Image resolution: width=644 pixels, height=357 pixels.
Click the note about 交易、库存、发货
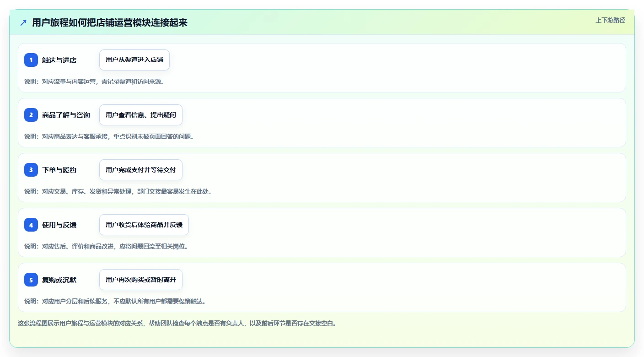(118, 191)
